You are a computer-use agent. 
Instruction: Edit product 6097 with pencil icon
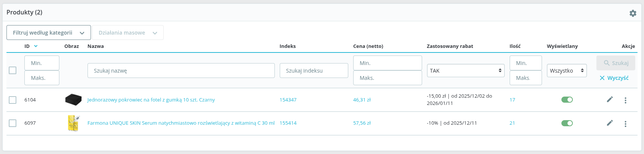click(609, 123)
